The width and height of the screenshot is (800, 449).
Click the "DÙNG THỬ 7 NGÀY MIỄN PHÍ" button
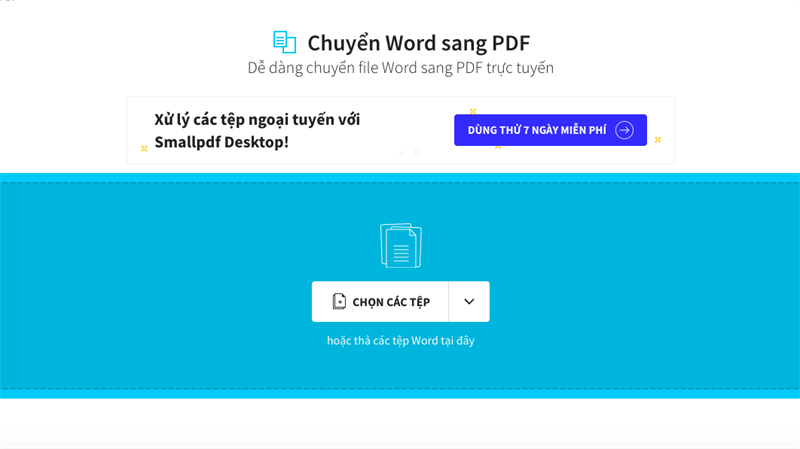(550, 130)
